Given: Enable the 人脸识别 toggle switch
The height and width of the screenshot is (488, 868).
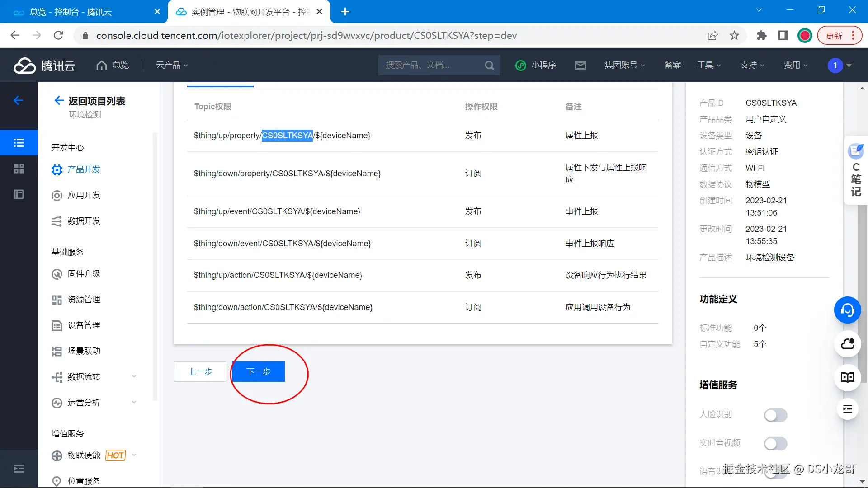Looking at the screenshot, I should tap(775, 415).
